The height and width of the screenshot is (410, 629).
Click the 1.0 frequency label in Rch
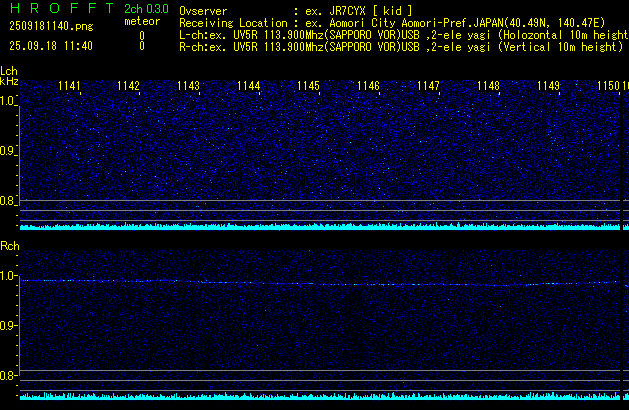tap(8, 276)
